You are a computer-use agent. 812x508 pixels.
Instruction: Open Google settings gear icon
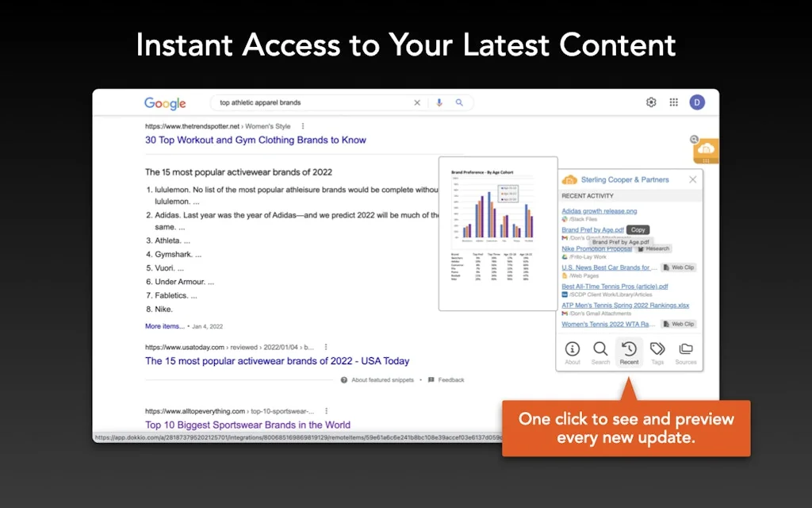(x=651, y=102)
